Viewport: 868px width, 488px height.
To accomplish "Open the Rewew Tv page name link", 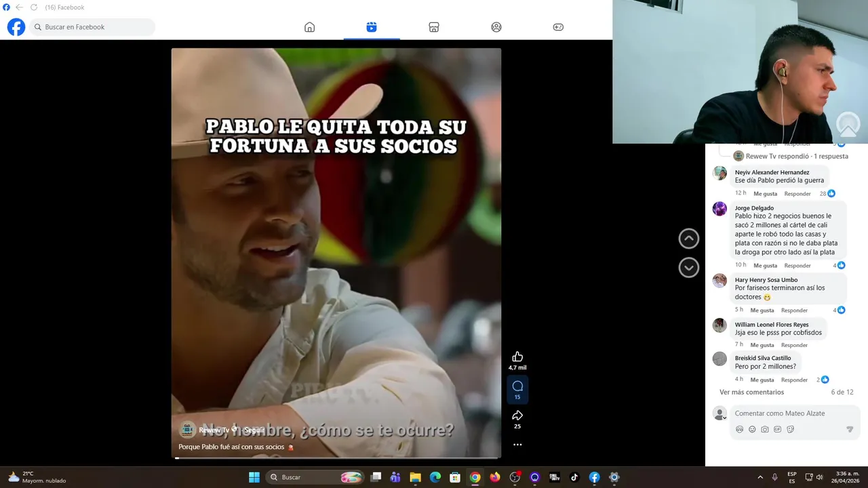I will click(214, 430).
